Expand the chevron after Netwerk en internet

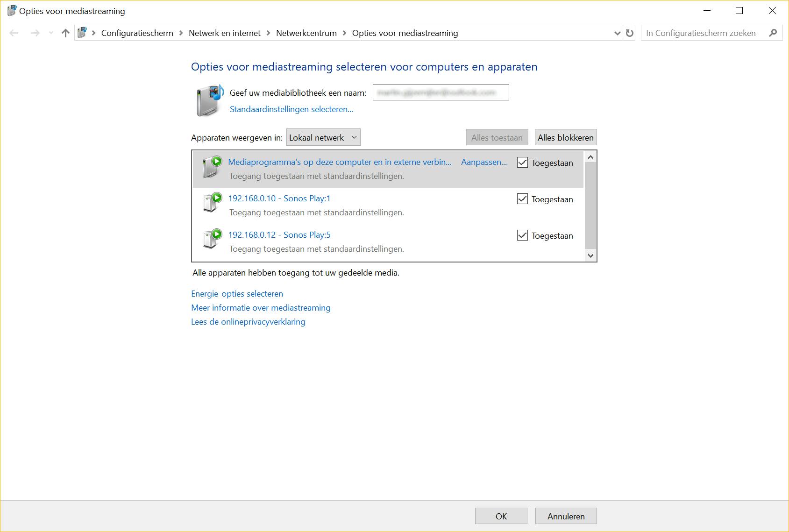pyautogui.click(x=269, y=33)
